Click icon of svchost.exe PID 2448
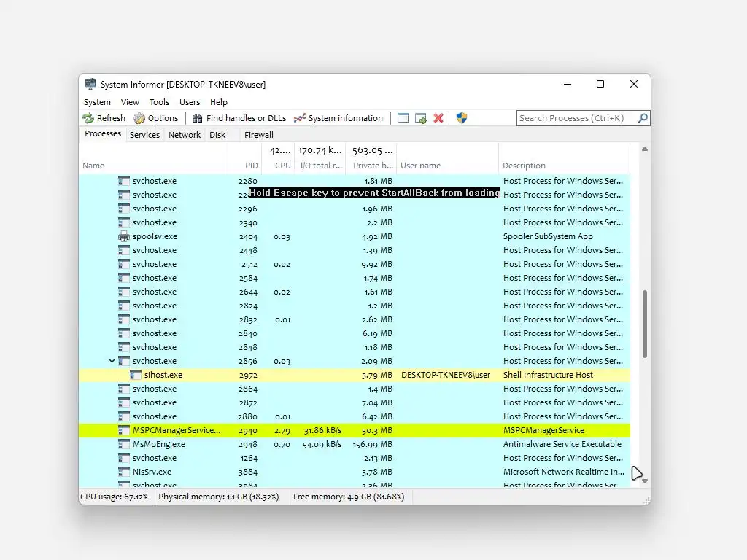 pyautogui.click(x=124, y=250)
